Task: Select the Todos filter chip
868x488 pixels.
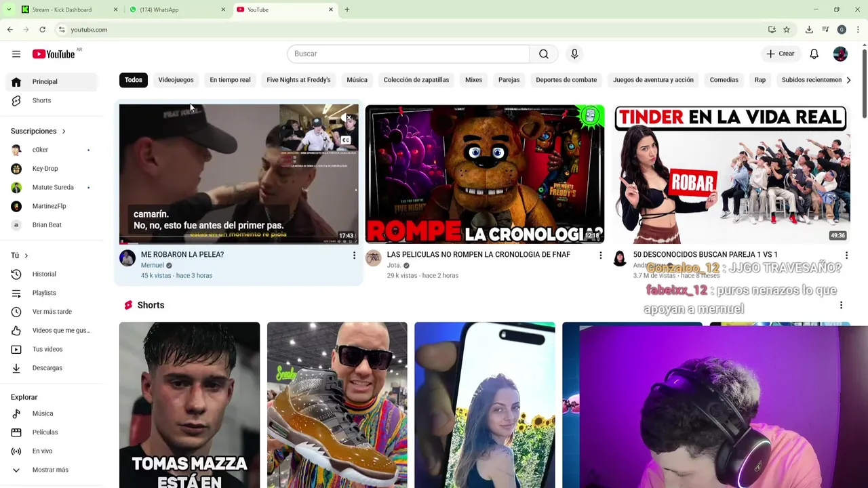Action: click(x=134, y=80)
